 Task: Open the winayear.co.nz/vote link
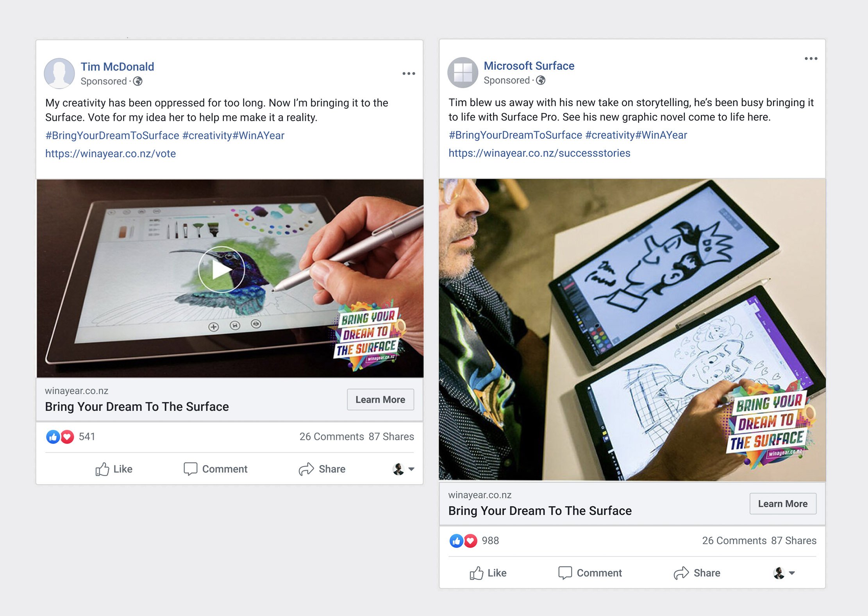click(x=111, y=154)
